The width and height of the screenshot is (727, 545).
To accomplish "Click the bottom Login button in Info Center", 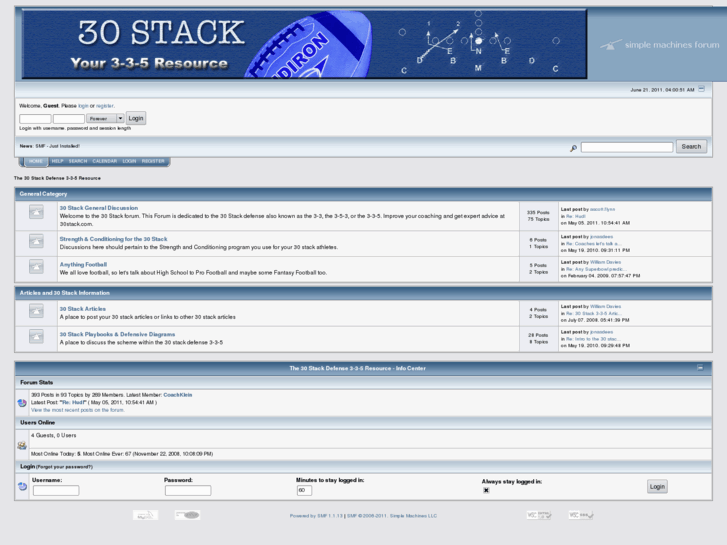I will coord(657,487).
